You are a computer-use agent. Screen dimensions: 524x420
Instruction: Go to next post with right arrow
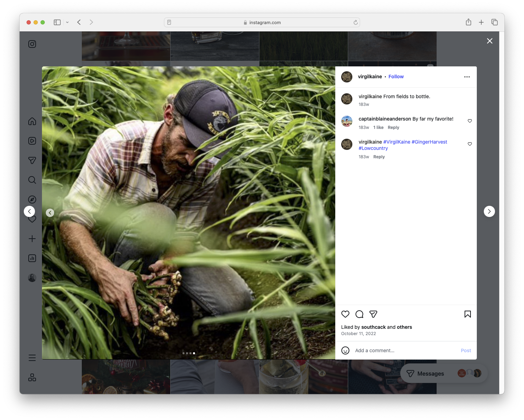coord(489,211)
